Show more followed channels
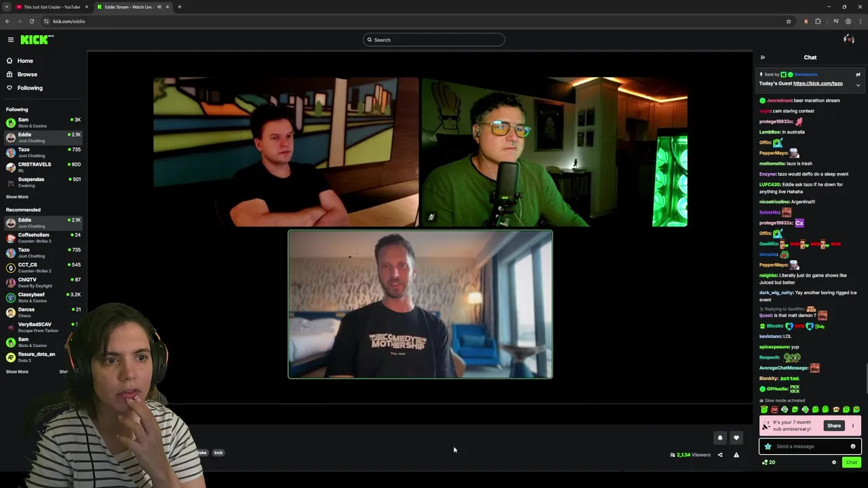 [x=17, y=197]
